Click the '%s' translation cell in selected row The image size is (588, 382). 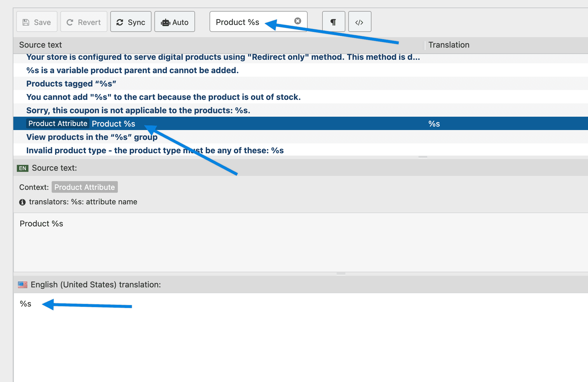click(434, 124)
